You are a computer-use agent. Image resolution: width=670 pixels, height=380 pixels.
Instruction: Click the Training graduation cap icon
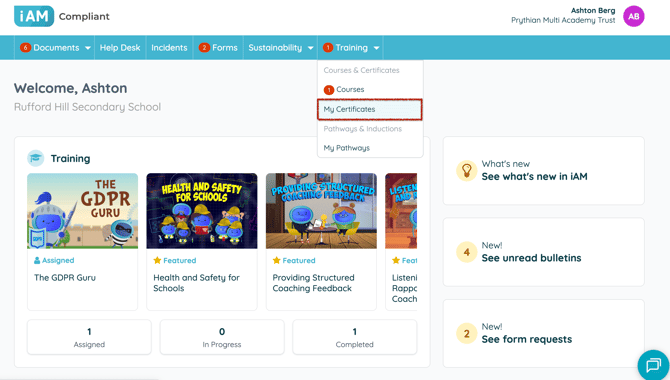35,159
